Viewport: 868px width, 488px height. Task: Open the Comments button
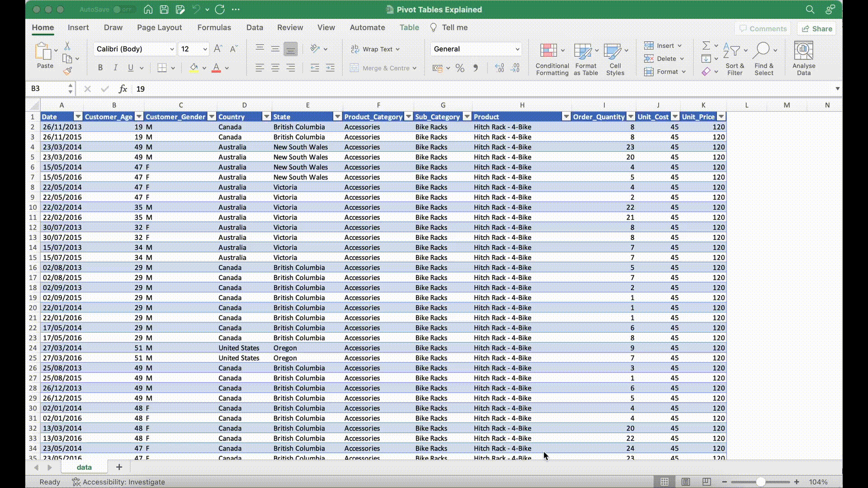[x=763, y=28]
